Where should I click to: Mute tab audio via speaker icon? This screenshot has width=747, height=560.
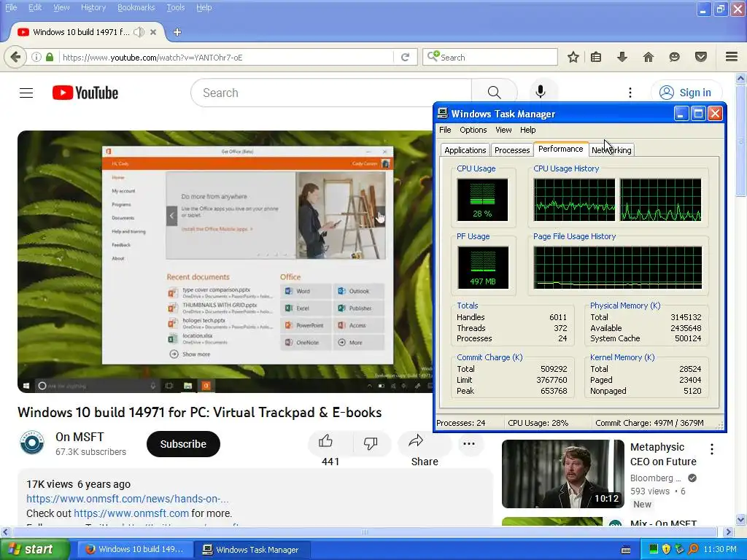[x=139, y=32]
